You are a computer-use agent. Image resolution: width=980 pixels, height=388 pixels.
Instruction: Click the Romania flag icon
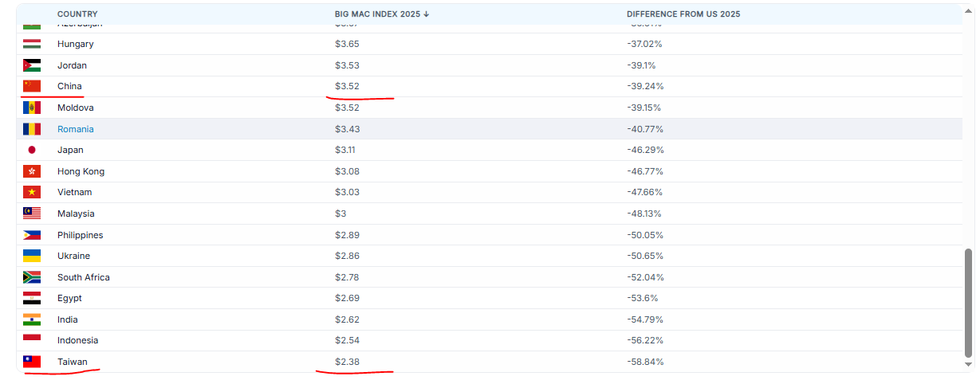tap(32, 129)
